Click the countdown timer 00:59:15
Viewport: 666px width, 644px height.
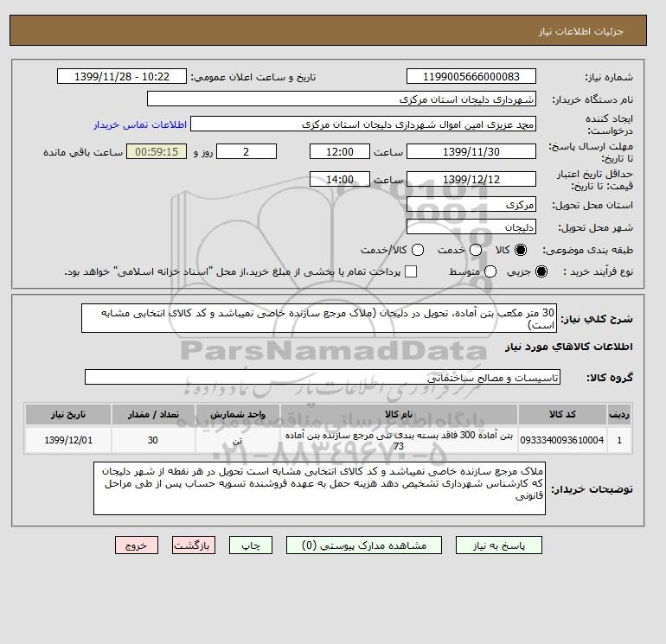click(157, 151)
